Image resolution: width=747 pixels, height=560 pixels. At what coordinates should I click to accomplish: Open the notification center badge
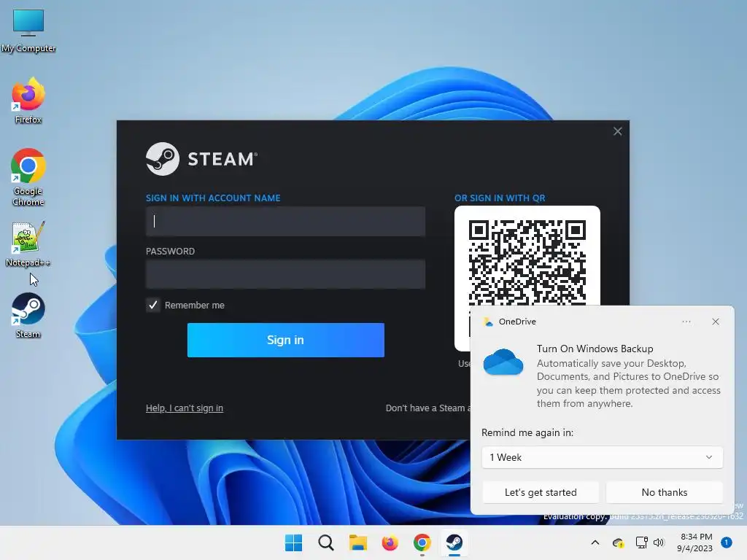[x=726, y=542]
